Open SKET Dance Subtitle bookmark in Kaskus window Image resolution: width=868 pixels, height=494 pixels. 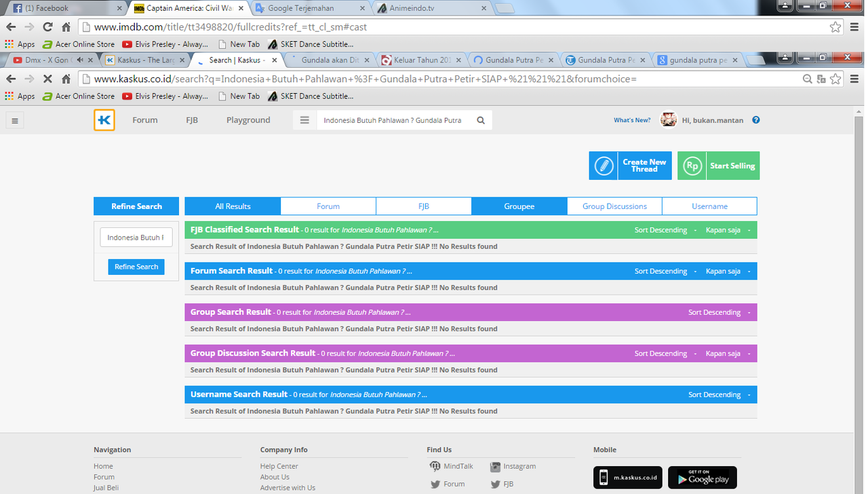coord(310,96)
